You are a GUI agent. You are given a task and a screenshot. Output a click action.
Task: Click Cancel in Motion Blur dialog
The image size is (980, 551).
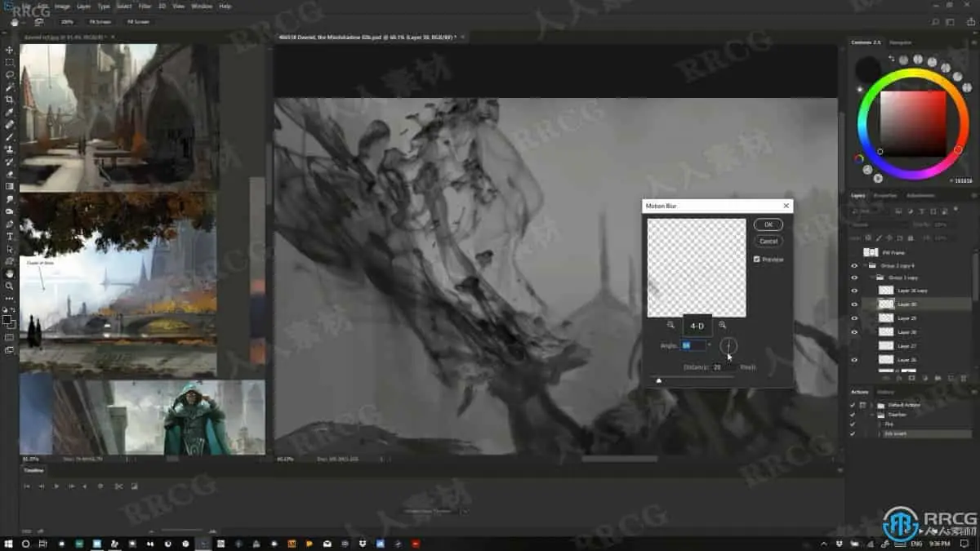coord(768,241)
